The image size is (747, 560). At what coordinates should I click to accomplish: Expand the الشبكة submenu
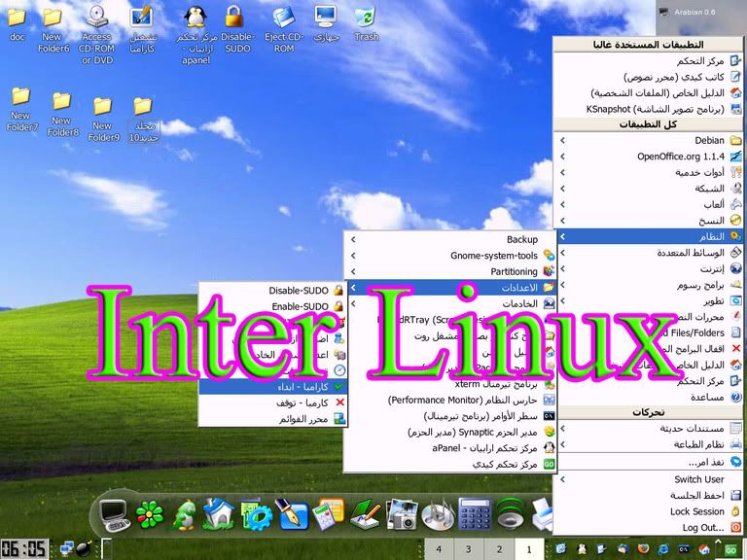650,189
